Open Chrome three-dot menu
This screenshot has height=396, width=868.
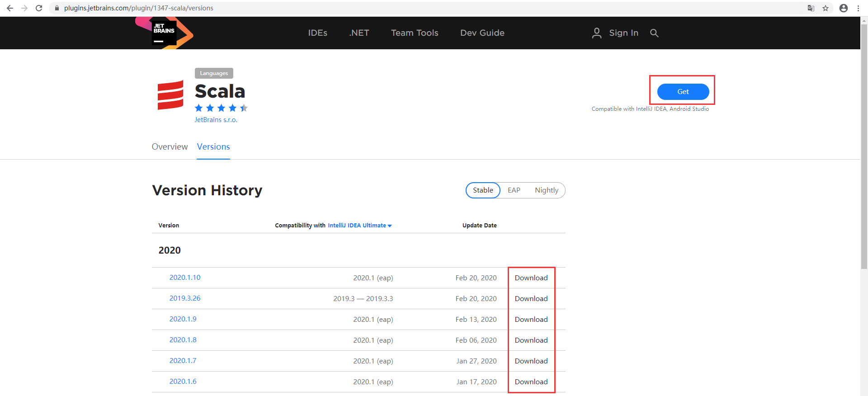[858, 8]
